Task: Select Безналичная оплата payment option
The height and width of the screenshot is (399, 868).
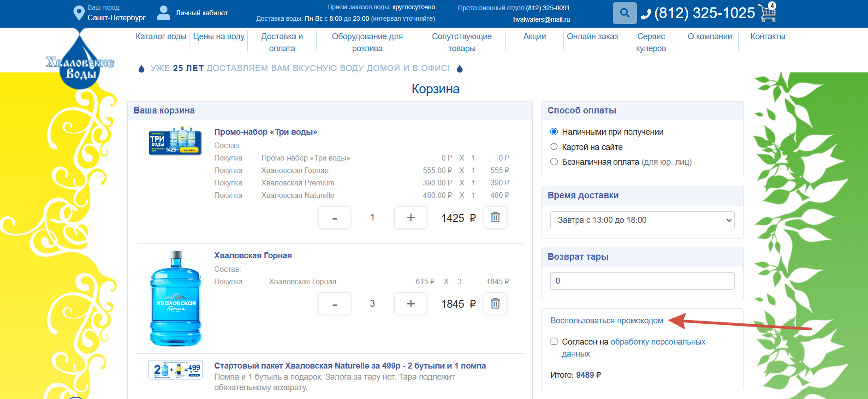Action: tap(554, 162)
